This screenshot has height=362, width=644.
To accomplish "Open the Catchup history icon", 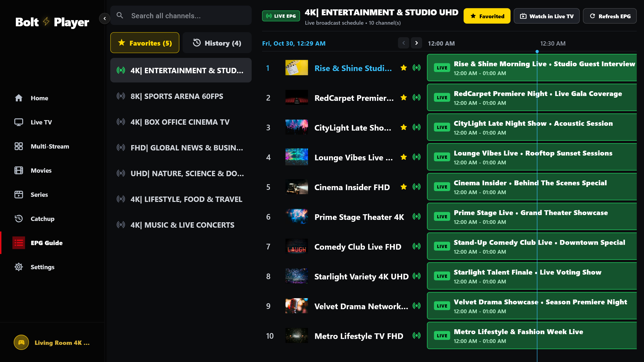I will click(19, 219).
